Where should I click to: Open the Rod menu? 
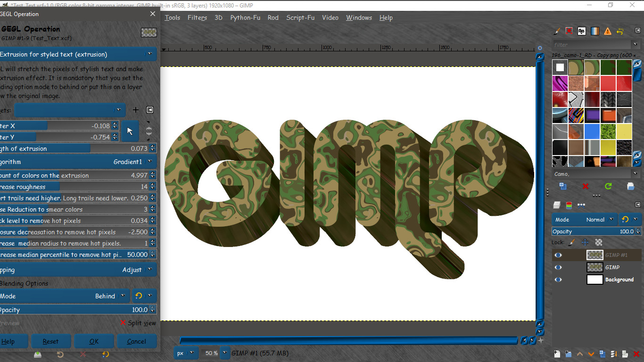pos(273,18)
